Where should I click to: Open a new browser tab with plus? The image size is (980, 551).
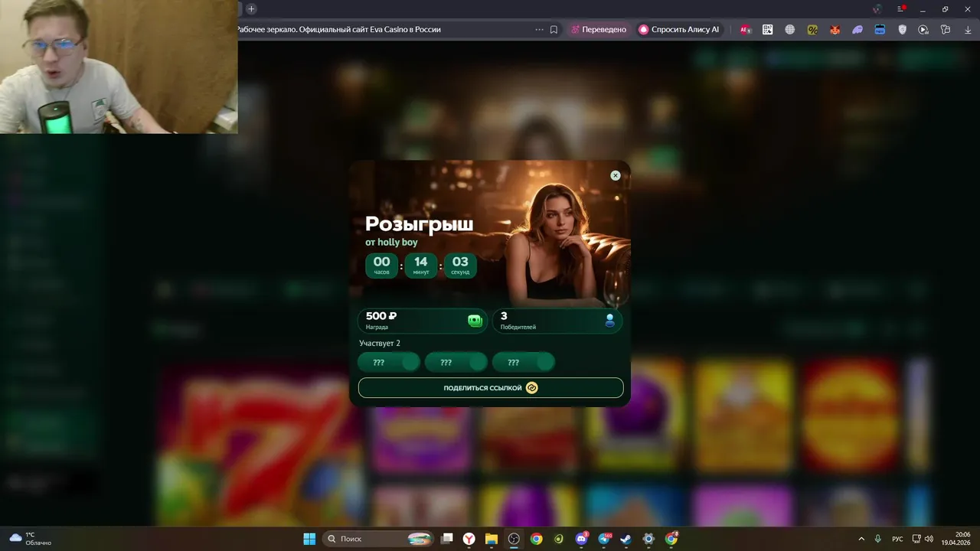pyautogui.click(x=251, y=9)
